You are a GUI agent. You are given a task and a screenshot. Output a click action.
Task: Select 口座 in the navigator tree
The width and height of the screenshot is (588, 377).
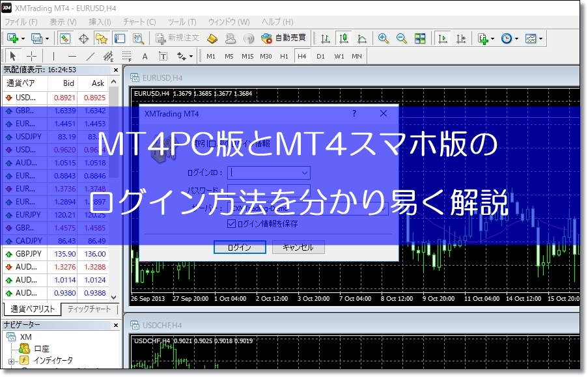pyautogui.click(x=42, y=348)
